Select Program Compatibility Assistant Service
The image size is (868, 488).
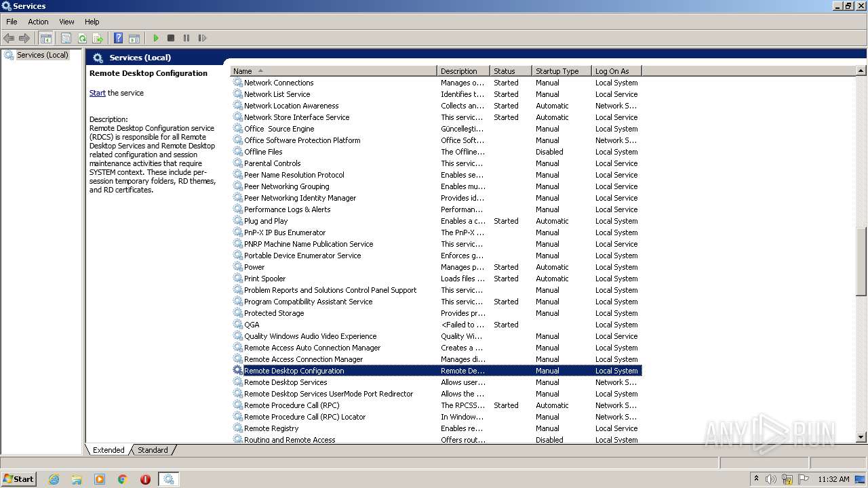pyautogui.click(x=436, y=302)
